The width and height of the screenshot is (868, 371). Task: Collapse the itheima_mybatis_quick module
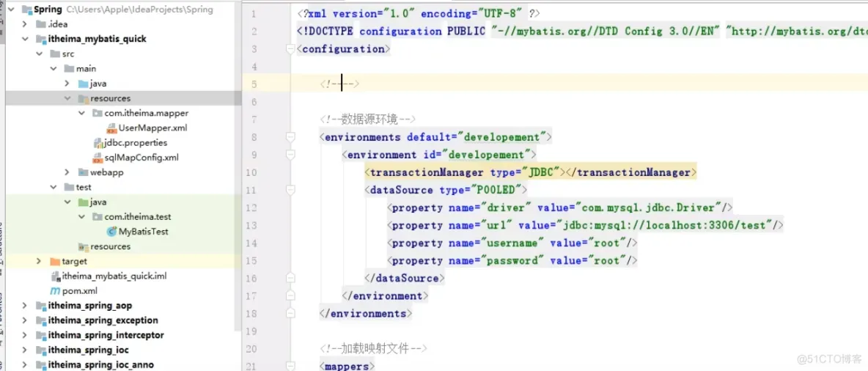pos(24,39)
